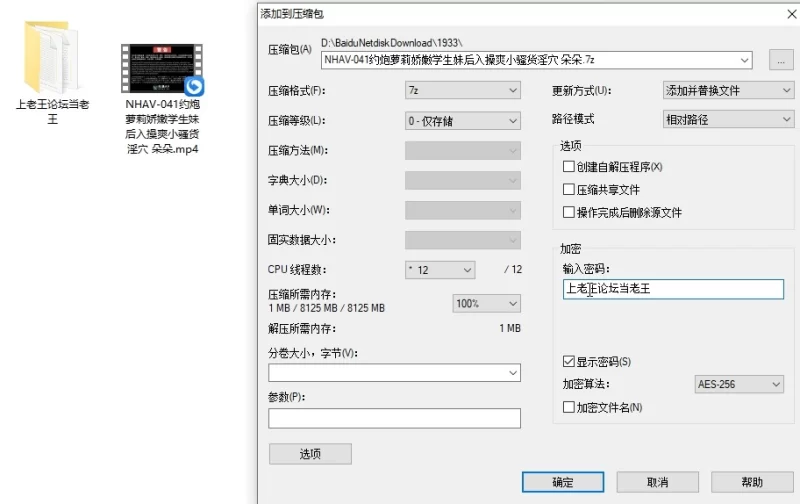This screenshot has width=800, height=504.
Task: Select the mp4 video file thumbnail
Action: tap(162, 68)
